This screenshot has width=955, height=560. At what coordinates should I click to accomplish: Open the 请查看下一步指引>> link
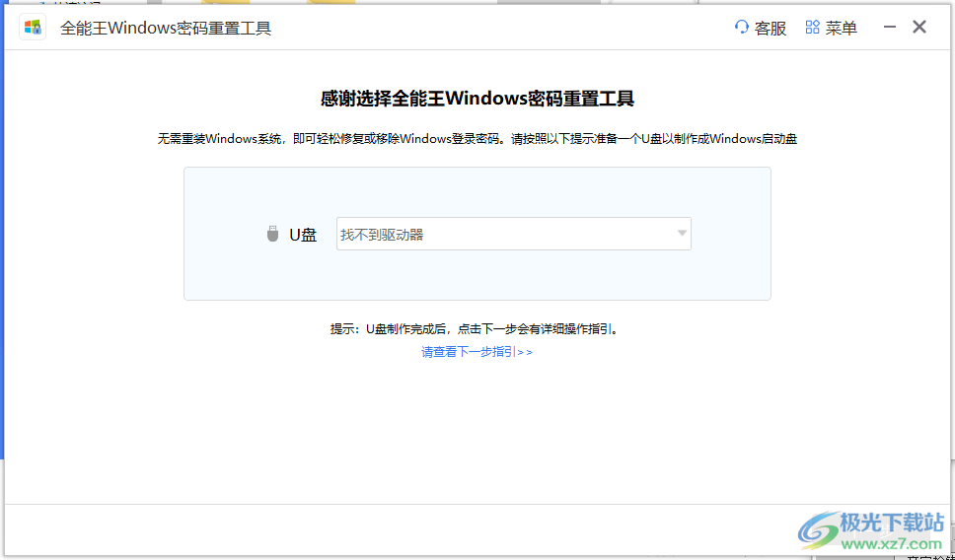point(477,352)
